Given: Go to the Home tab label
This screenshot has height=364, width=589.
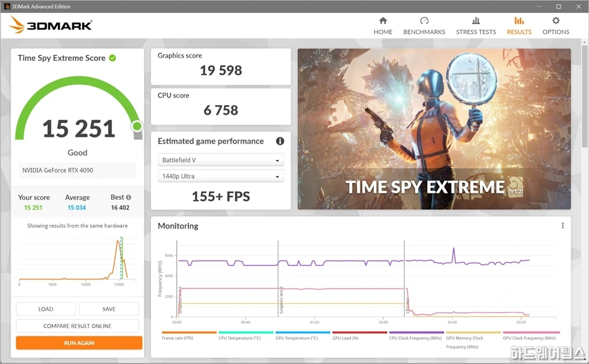Looking at the screenshot, I should click(x=383, y=32).
